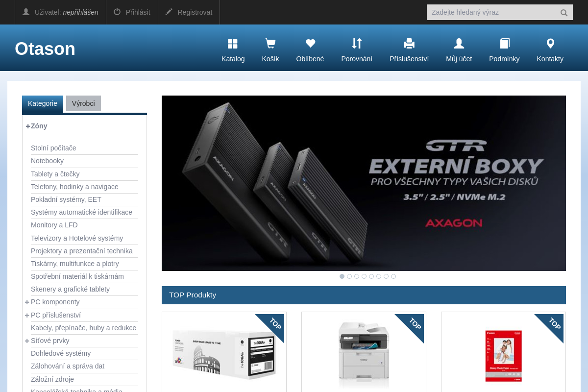The image size is (588, 392).
Task: Go to homepage via Otason logo
Action: pos(45,49)
